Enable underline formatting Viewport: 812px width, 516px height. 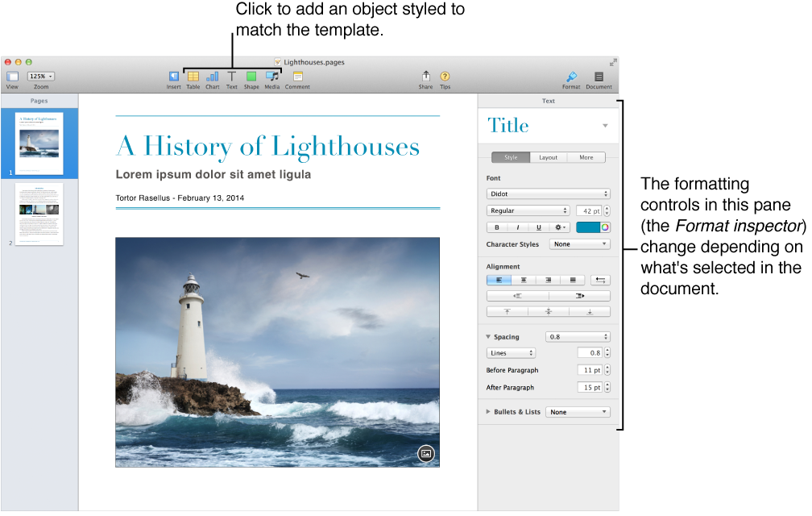(x=537, y=227)
